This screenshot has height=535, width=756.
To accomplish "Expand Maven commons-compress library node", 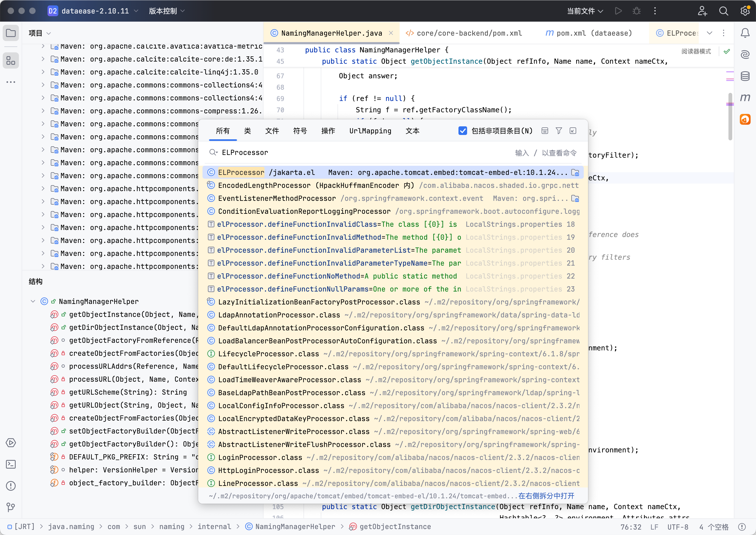I will coord(43,111).
